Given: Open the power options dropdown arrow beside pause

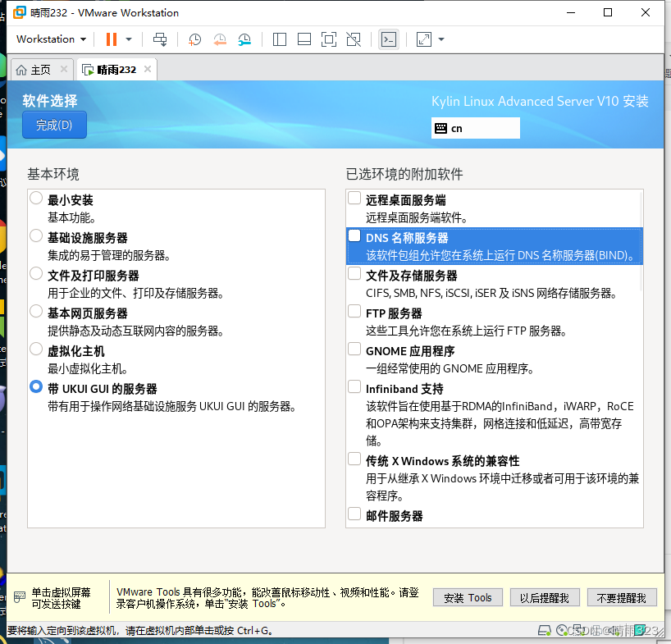Looking at the screenshot, I should pyautogui.click(x=129, y=39).
